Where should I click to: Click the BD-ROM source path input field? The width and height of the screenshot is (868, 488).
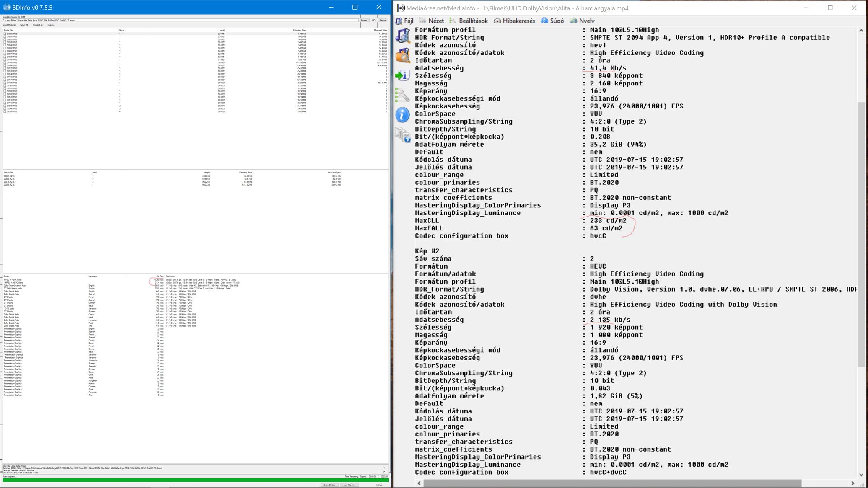(180, 20)
